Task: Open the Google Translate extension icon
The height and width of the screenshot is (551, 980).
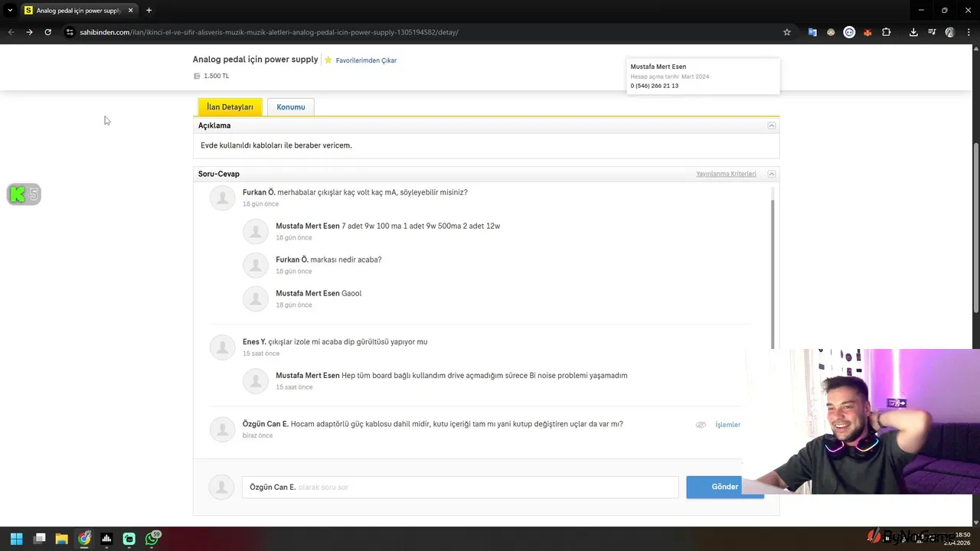Action: point(812,32)
